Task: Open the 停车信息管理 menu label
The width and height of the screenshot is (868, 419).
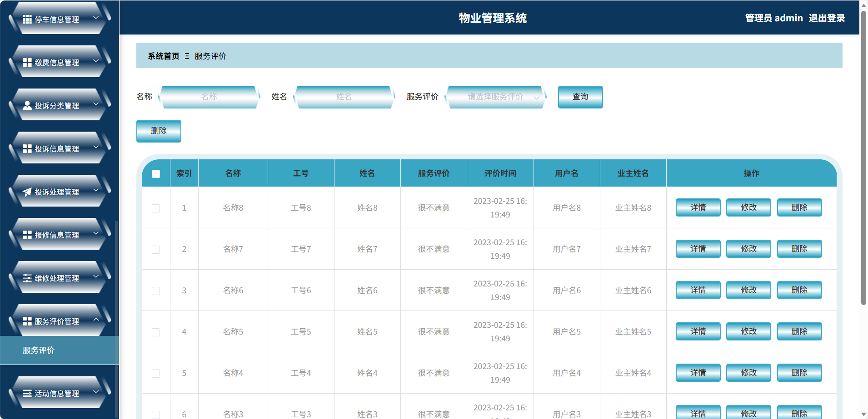Action: (x=57, y=20)
